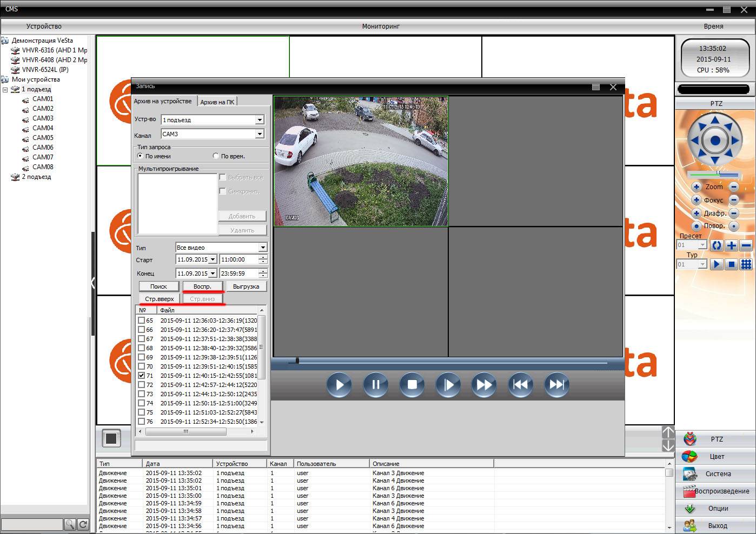Click the fast forward playback icon

(484, 385)
